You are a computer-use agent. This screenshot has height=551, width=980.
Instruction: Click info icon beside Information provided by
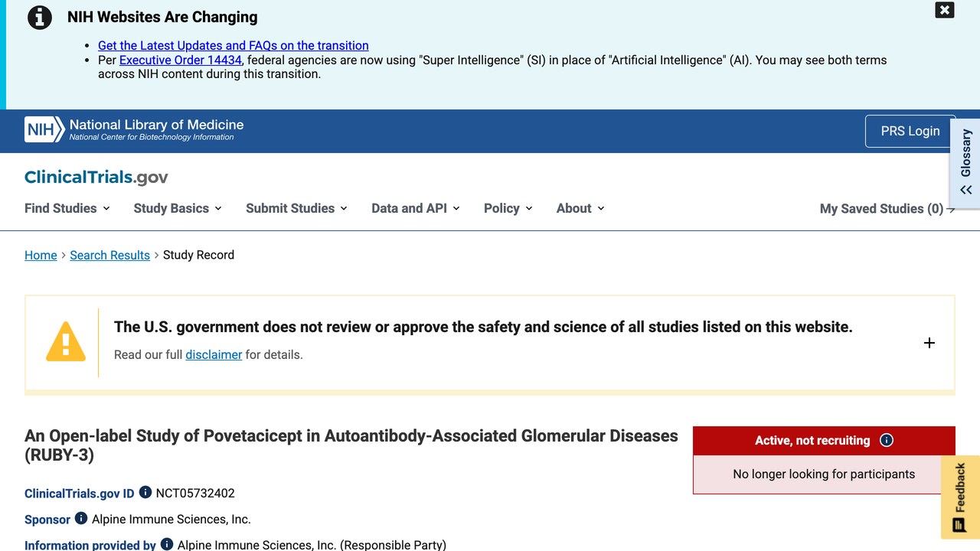[x=167, y=545]
